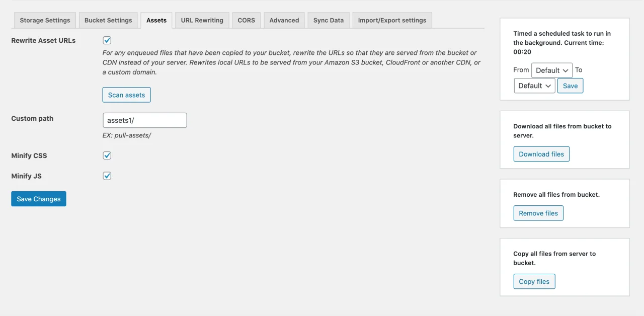644x316 pixels.
Task: Click the Copy files button
Action: [x=534, y=281]
